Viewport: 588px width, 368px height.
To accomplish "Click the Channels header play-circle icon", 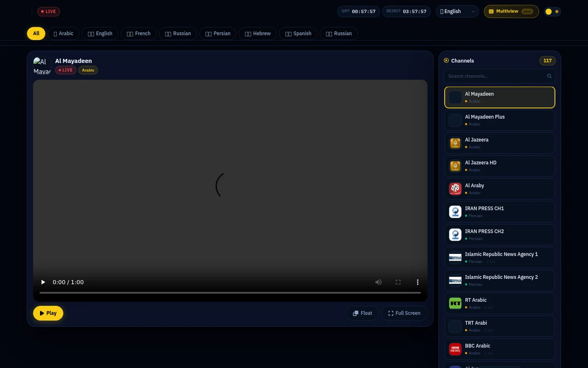I will pos(446,61).
